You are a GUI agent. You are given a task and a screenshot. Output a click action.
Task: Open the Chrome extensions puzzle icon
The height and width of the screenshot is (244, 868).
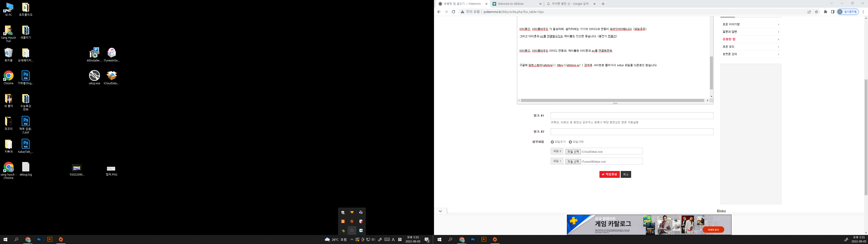(825, 12)
